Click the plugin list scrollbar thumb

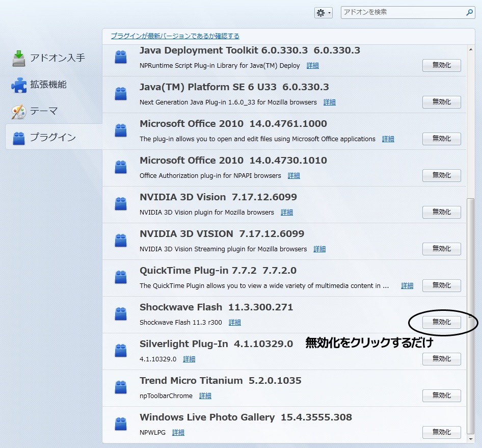coord(471,316)
